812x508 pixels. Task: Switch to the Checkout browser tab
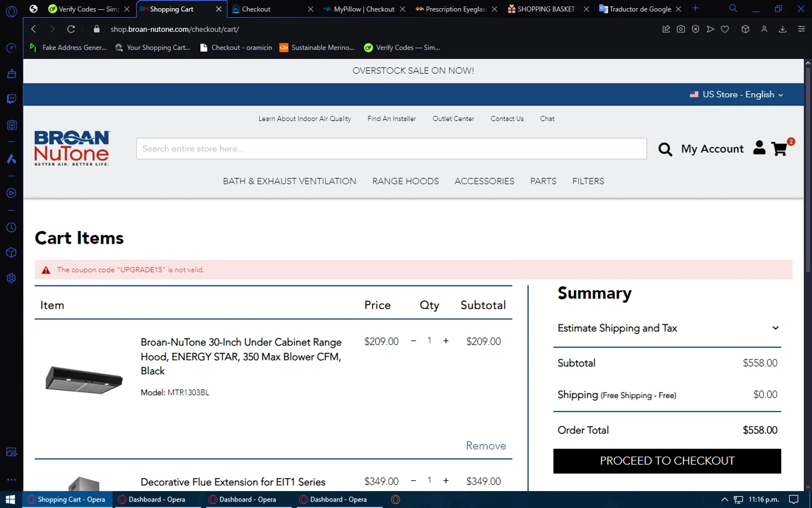272,9
